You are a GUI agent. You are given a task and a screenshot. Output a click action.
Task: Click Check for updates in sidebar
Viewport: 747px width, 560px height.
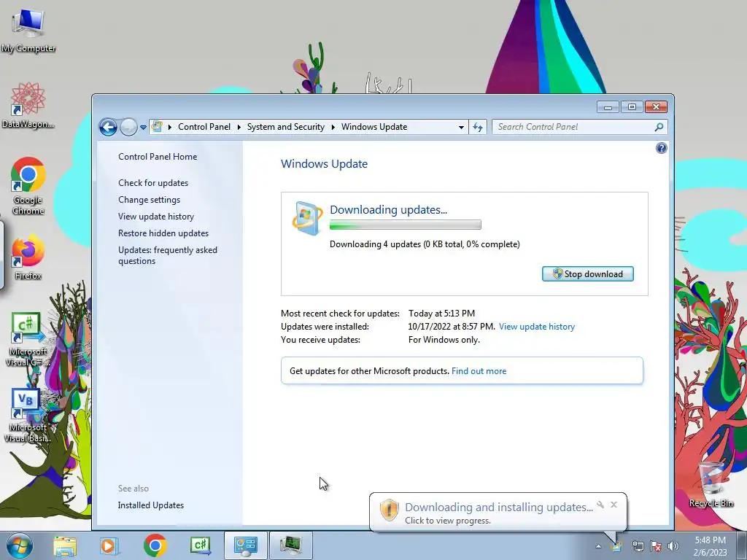pos(153,183)
